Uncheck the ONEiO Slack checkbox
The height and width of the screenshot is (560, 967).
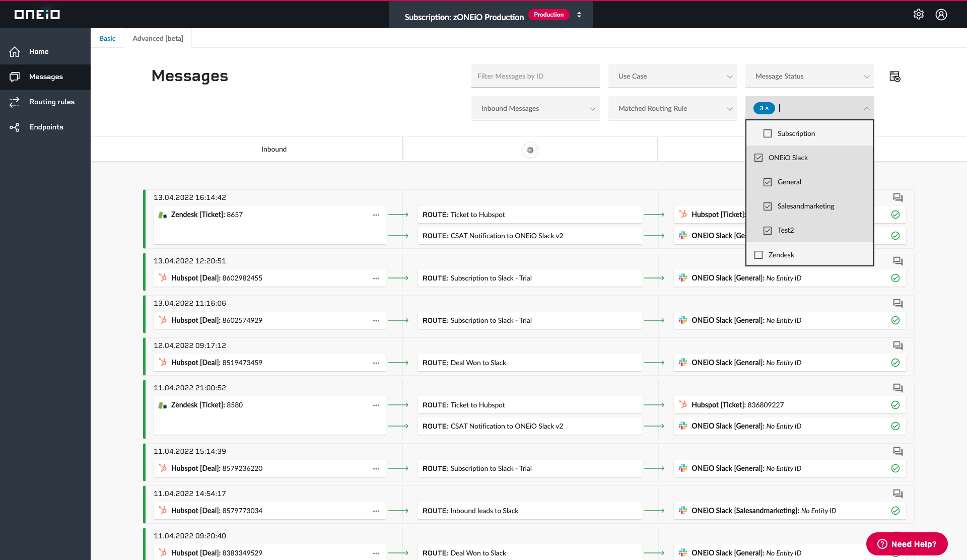(758, 158)
